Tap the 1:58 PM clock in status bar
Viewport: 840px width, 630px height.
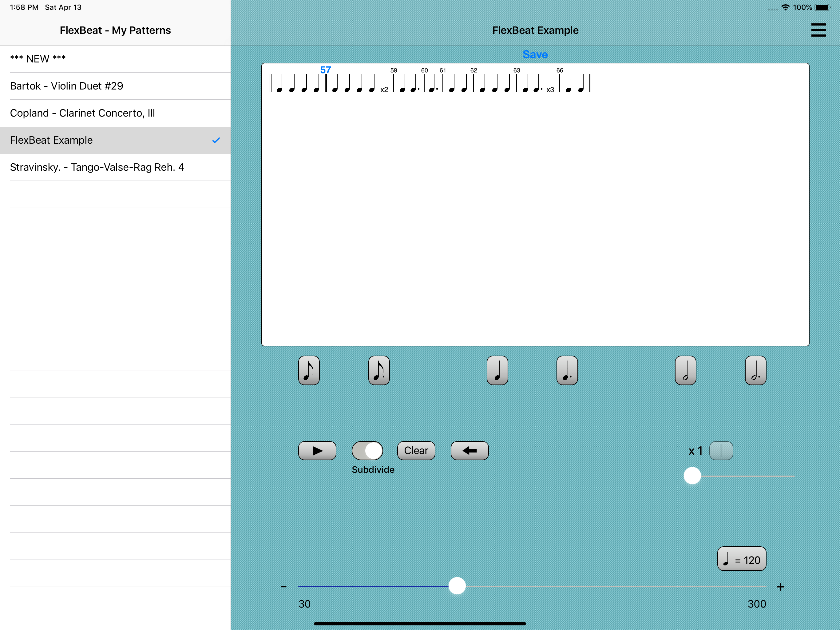coord(24,7)
